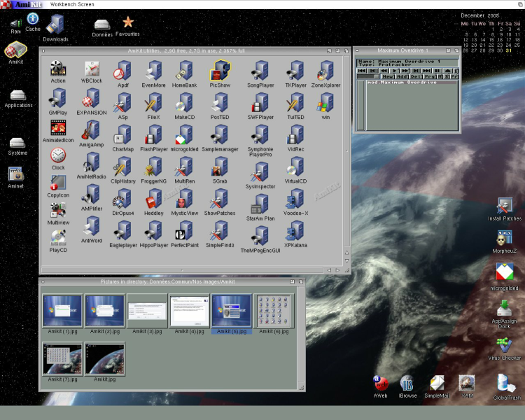Image resolution: width=525 pixels, height=420 pixels.
Task: Click the Add button in the module player
Action: 402,76
